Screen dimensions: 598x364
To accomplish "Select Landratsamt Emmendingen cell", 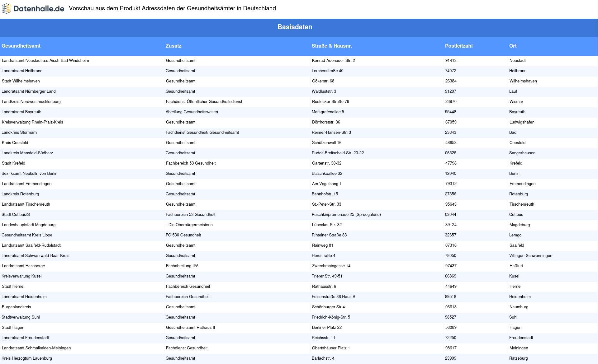I will point(27,184).
